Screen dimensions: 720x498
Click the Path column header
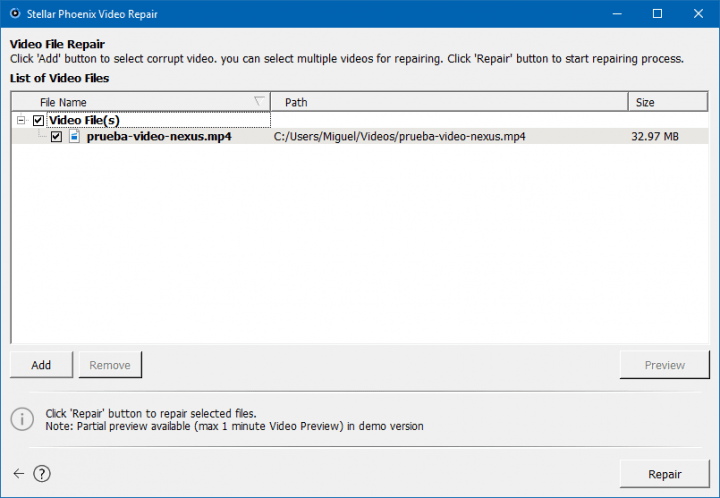(x=449, y=102)
